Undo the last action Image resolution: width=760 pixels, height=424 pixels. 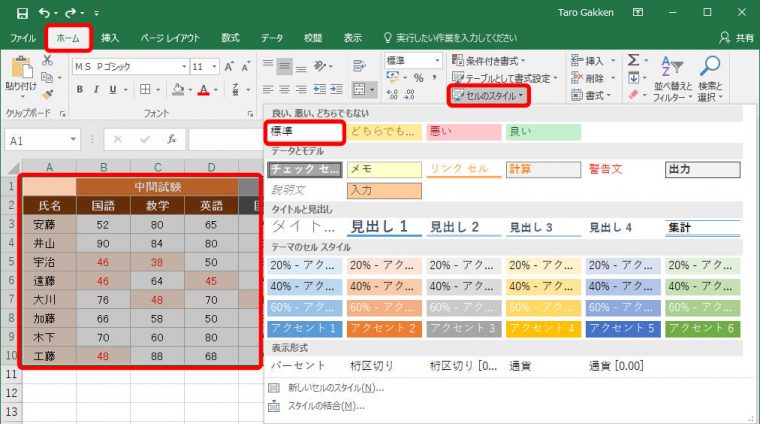pyautogui.click(x=45, y=13)
